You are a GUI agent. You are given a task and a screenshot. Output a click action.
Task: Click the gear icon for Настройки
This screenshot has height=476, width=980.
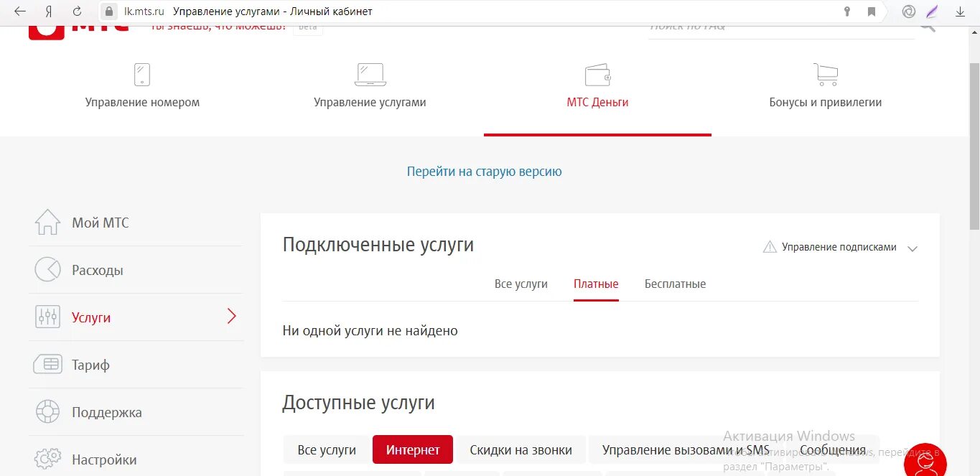point(47,459)
